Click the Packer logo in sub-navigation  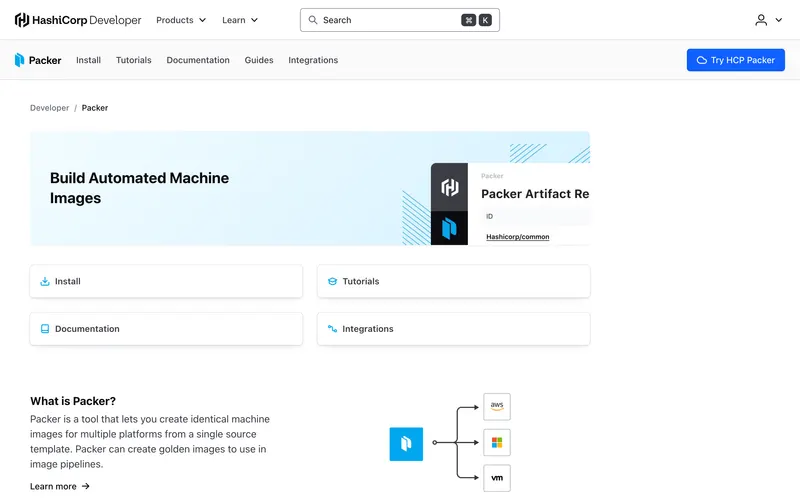coord(38,60)
